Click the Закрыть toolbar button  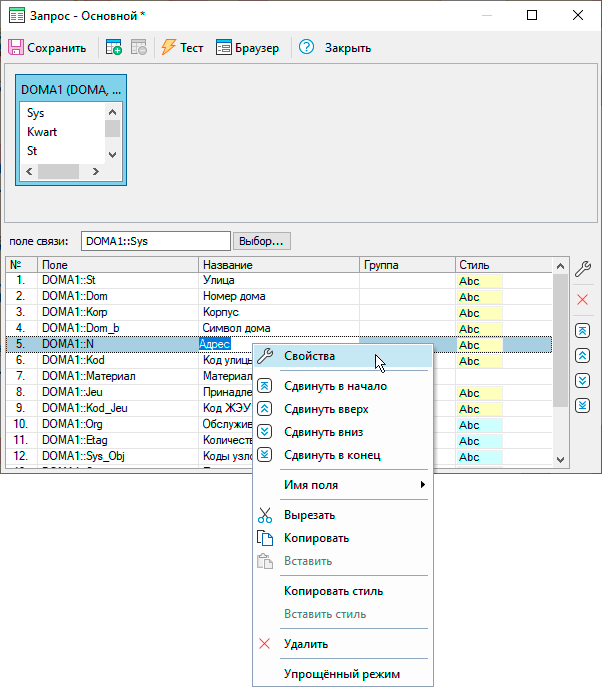pyautogui.click(x=347, y=47)
